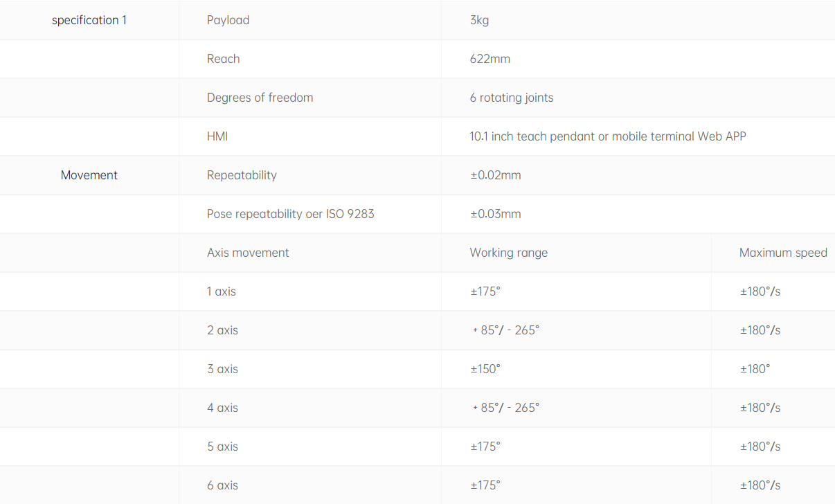
Task: Click the 622mm reach value
Action: (x=490, y=59)
